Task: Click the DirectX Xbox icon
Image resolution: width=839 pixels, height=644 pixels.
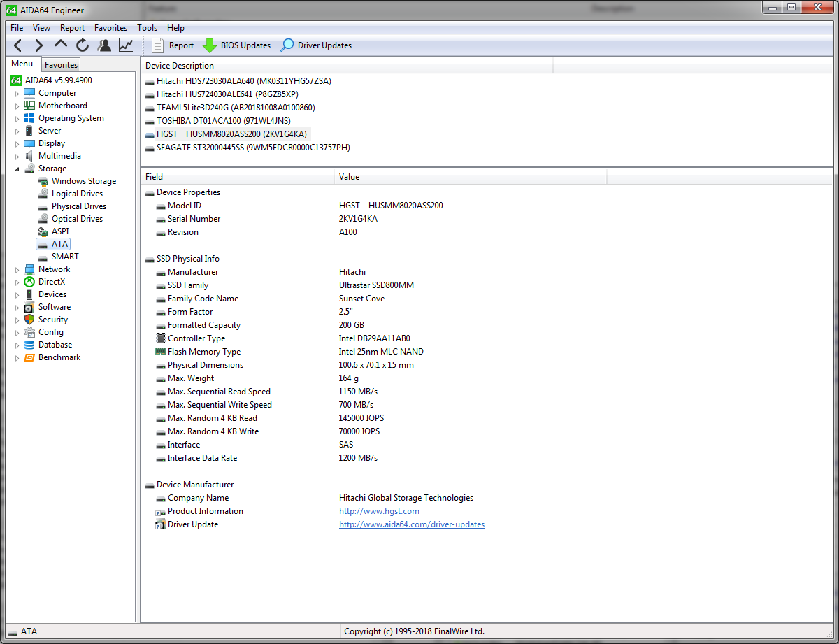Action: (29, 282)
